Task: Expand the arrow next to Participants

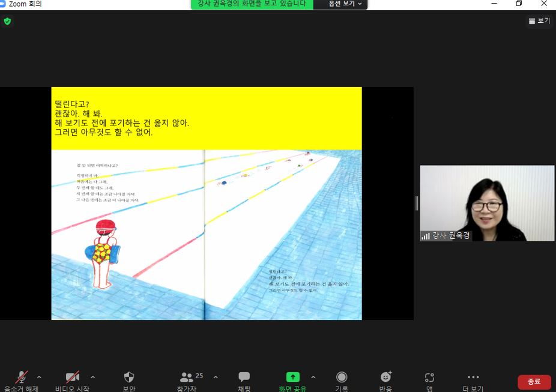Action: tap(216, 377)
